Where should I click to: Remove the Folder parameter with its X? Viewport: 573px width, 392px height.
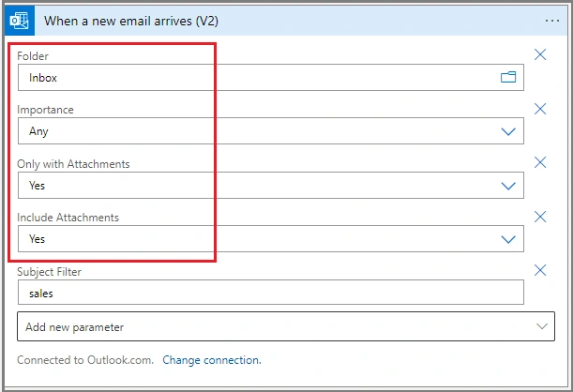coord(540,54)
